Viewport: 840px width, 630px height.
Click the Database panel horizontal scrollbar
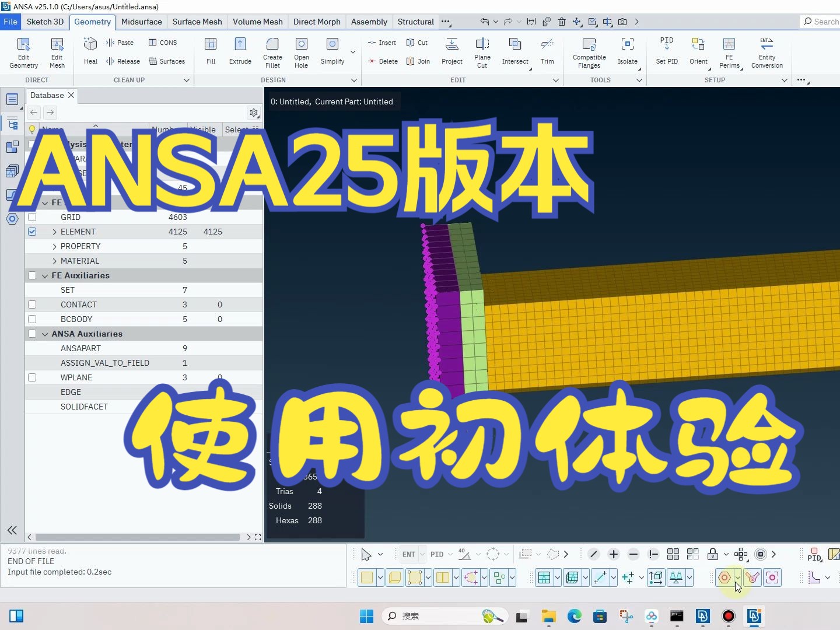pyautogui.click(x=138, y=537)
